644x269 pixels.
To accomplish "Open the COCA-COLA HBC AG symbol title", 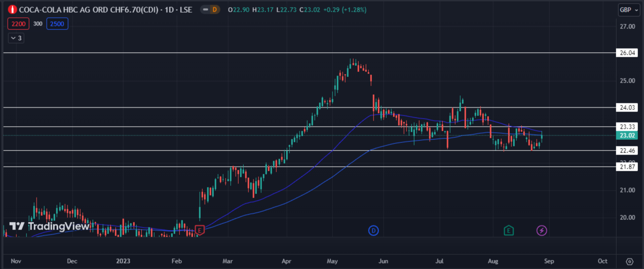I will (x=105, y=10).
